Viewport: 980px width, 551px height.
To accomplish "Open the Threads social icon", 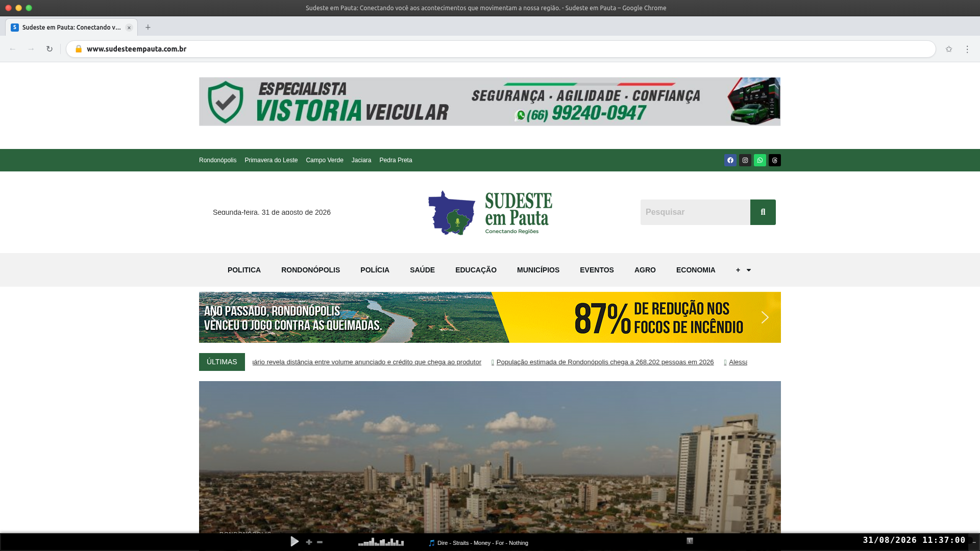I will 775,160.
